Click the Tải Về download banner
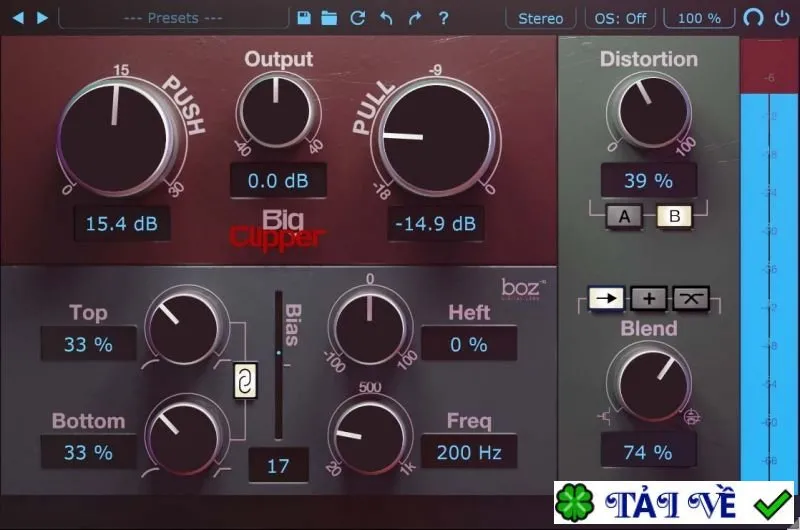 coord(674,502)
